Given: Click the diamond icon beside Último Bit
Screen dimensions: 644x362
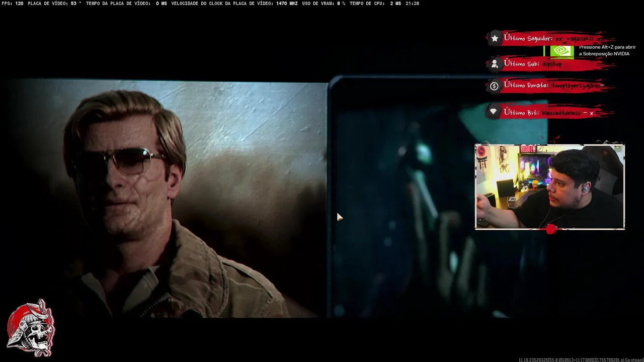Looking at the screenshot, I should coord(494,112).
